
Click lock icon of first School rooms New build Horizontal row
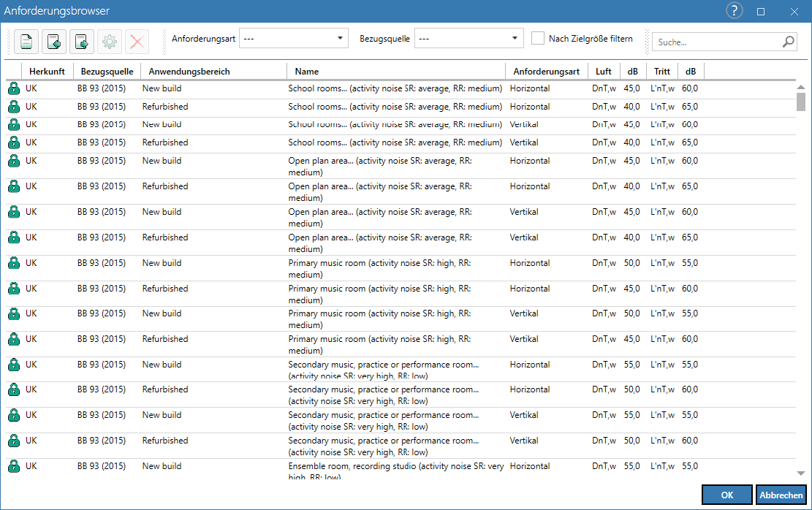click(14, 89)
